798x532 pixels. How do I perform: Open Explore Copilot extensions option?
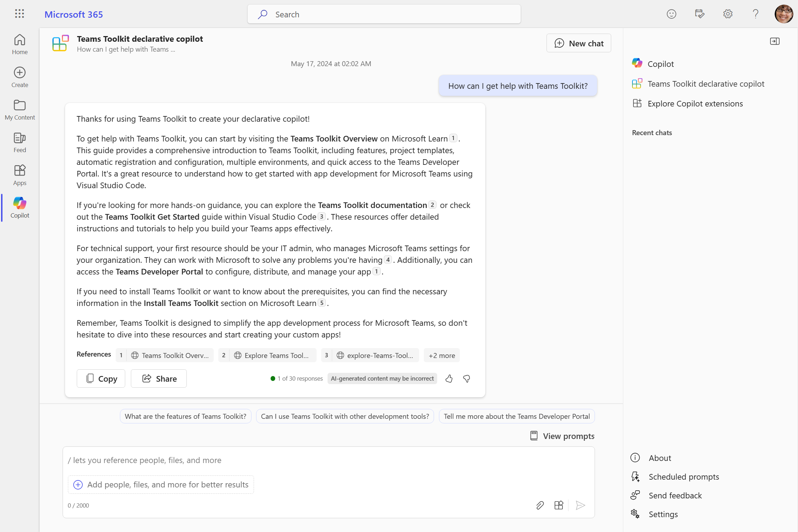pos(695,103)
